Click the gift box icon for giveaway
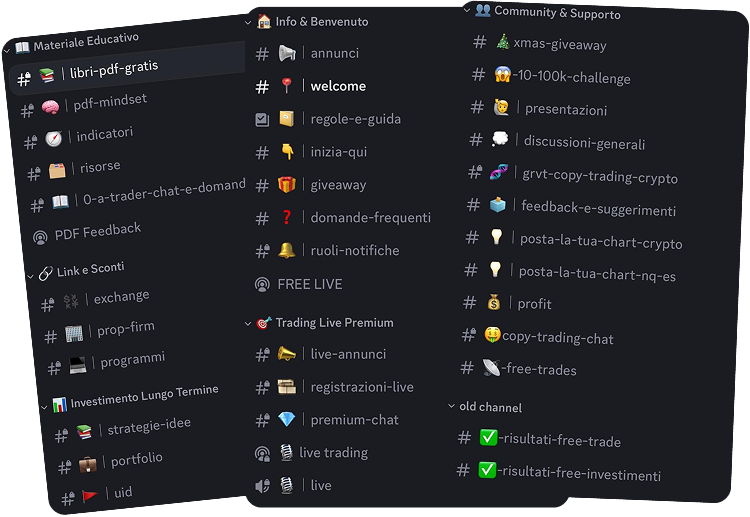This screenshot has width=750, height=517. point(287,185)
